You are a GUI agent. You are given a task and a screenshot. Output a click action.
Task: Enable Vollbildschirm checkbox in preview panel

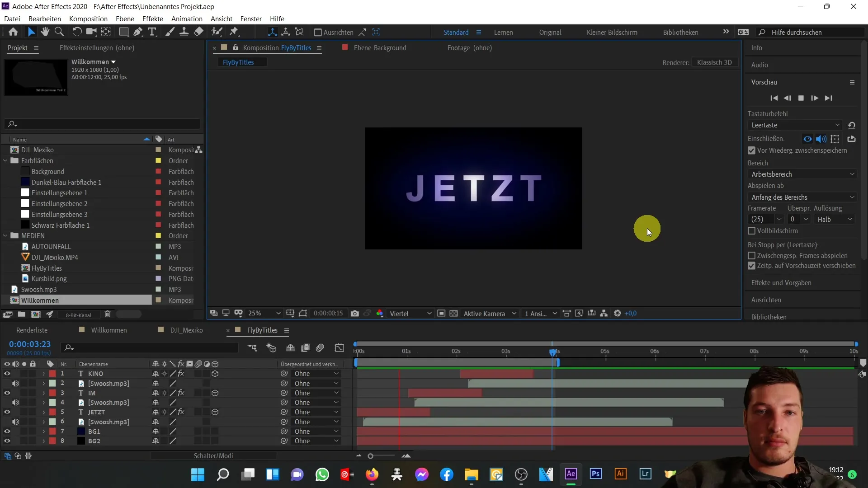(752, 230)
